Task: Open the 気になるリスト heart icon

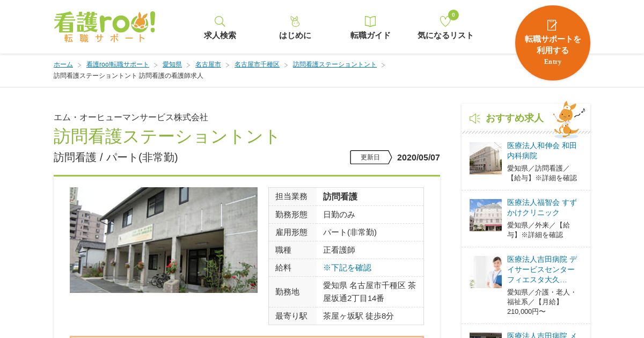Action: [x=445, y=21]
